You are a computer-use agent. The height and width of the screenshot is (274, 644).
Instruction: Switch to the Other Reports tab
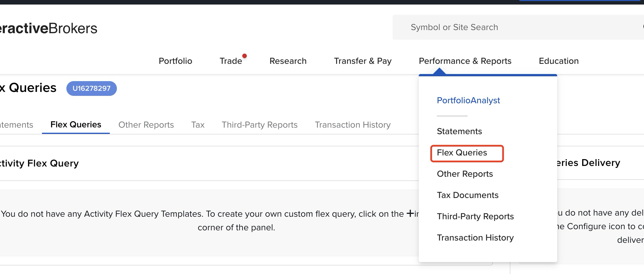146,125
